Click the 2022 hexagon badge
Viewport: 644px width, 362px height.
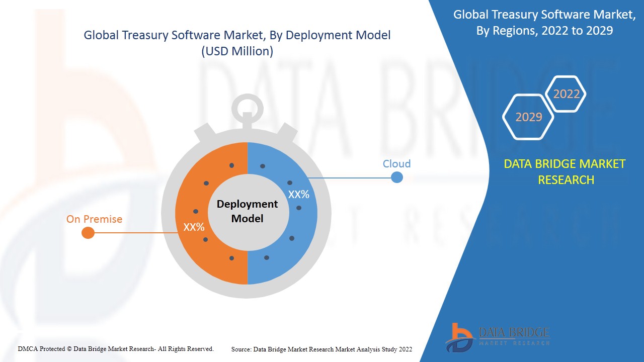567,94
